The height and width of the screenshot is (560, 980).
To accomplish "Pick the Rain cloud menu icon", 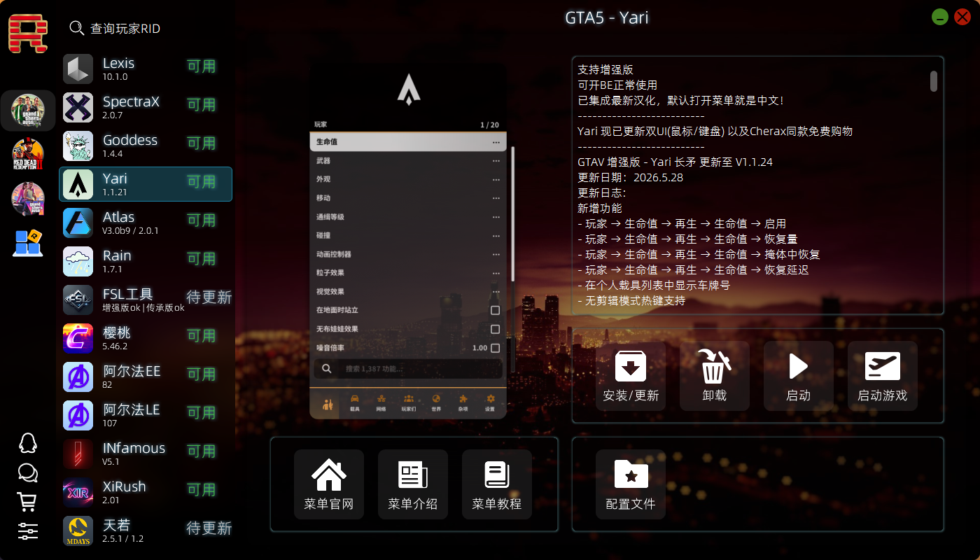I will (x=78, y=262).
